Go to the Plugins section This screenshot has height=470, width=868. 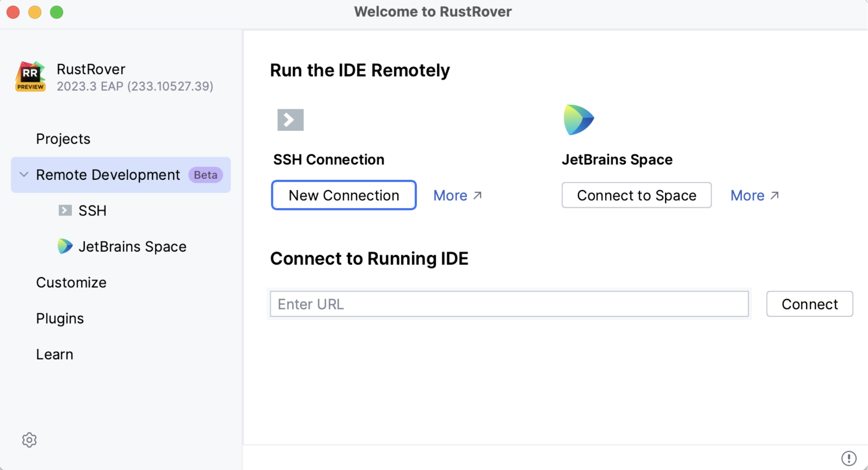(60, 319)
